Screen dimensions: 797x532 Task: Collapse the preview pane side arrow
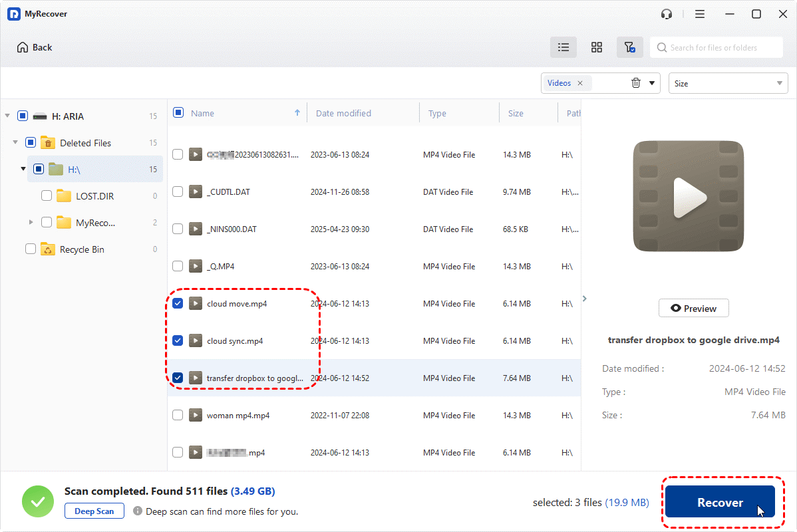click(x=585, y=299)
